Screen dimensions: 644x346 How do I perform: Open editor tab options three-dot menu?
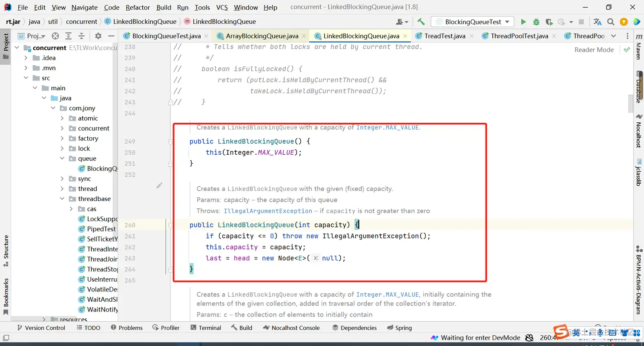point(627,36)
